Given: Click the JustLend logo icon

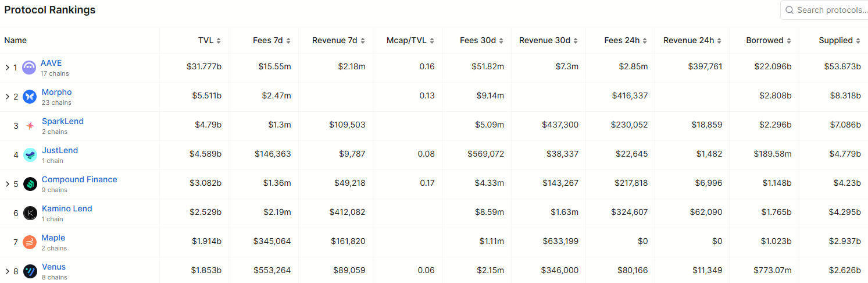Looking at the screenshot, I should (30, 155).
